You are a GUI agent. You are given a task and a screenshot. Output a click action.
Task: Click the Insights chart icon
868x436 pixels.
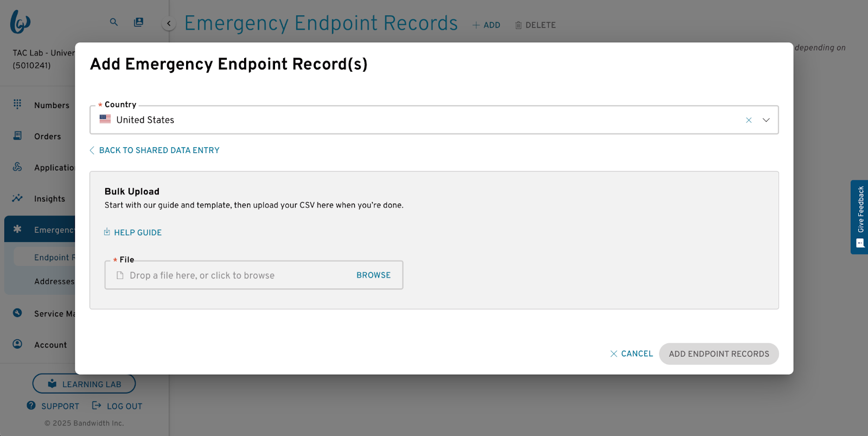coord(17,198)
